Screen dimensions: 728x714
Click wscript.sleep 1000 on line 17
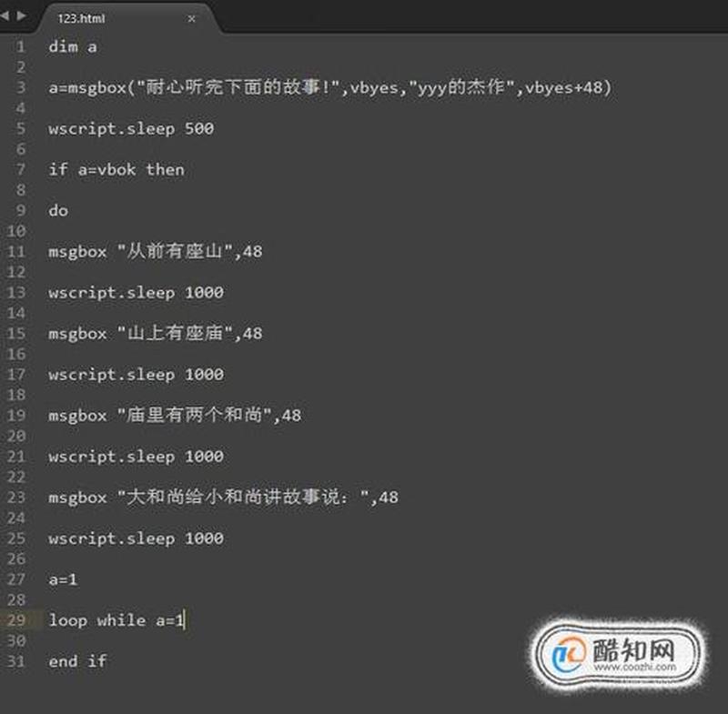click(136, 375)
